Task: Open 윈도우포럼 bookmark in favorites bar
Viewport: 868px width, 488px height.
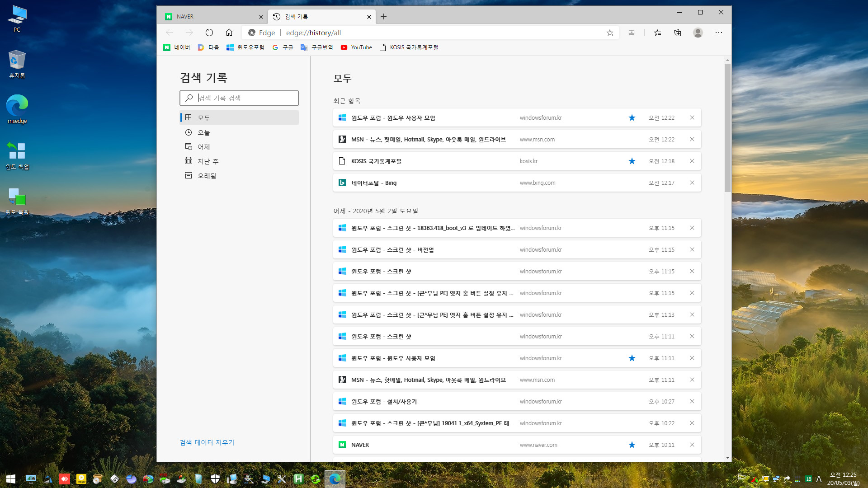Action: (245, 47)
